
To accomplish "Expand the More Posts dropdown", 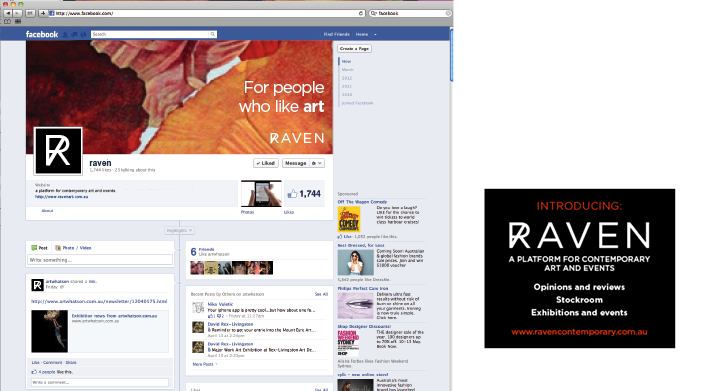I will 205,364.
